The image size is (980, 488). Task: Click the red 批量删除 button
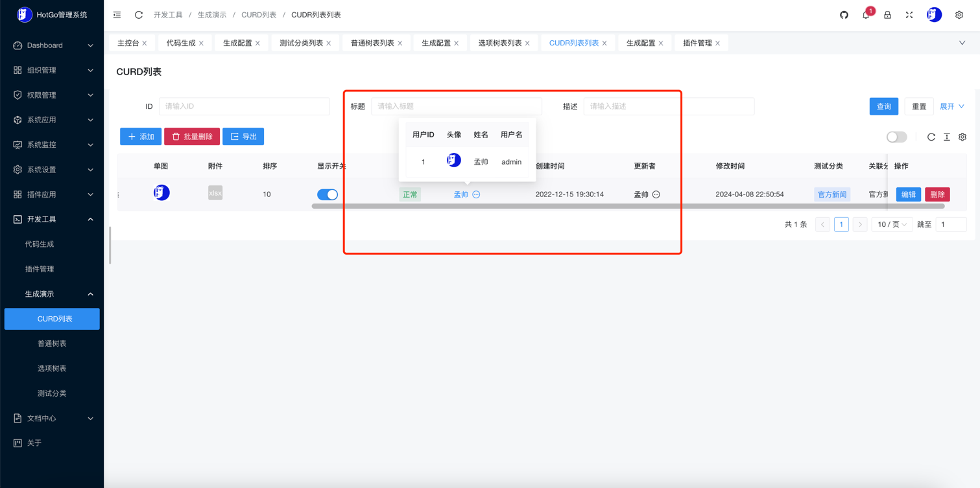(x=192, y=137)
